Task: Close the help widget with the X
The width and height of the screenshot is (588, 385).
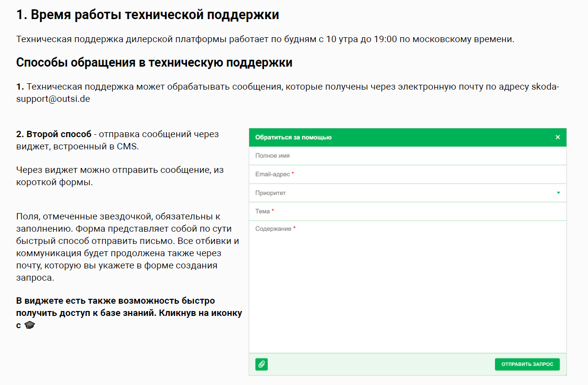Action: point(558,137)
